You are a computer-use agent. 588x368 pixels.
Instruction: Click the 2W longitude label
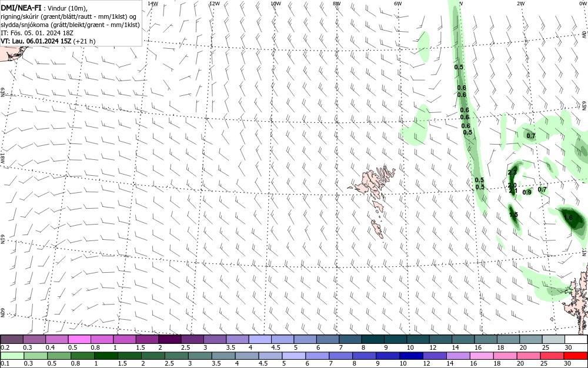(520, 4)
